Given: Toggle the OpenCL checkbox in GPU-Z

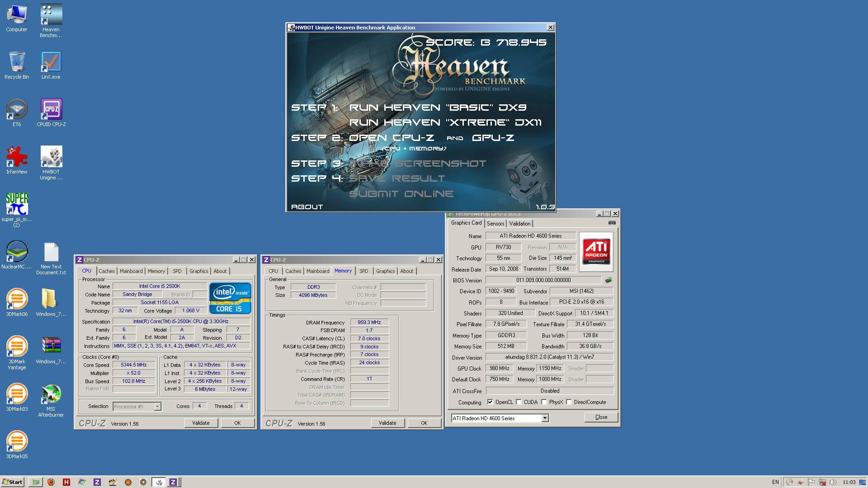Looking at the screenshot, I should [x=490, y=402].
